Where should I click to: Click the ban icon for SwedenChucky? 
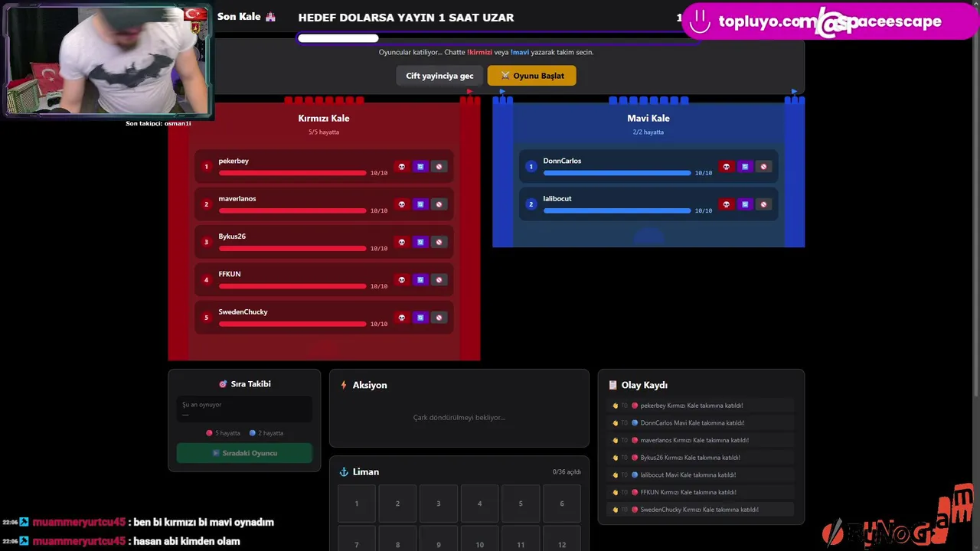coord(439,318)
